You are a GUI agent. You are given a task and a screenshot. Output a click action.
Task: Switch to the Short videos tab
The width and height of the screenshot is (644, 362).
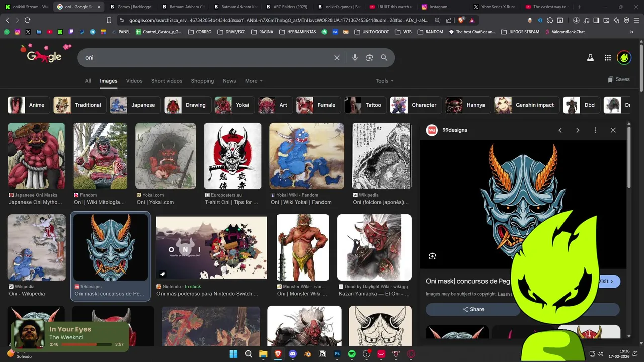167,81
